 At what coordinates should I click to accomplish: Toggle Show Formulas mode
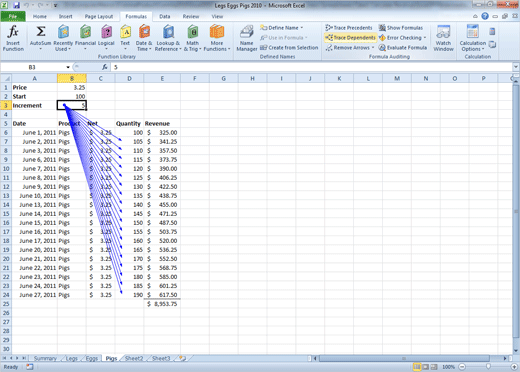point(401,28)
